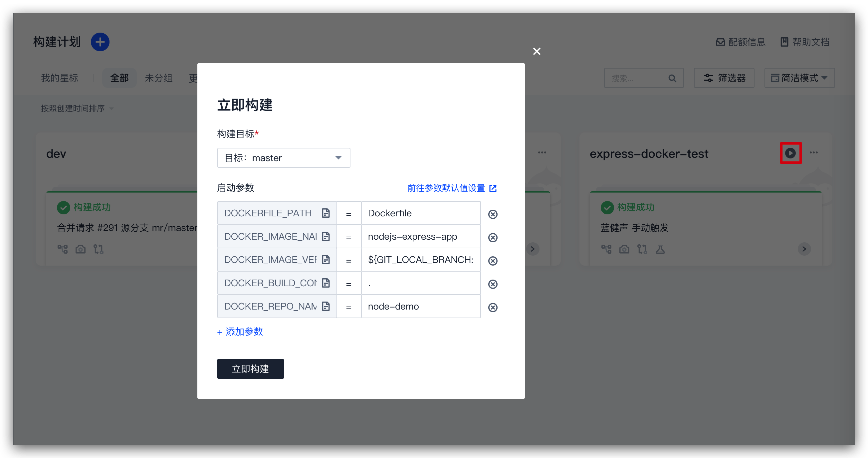Switch to 未分组 tab

click(158, 78)
